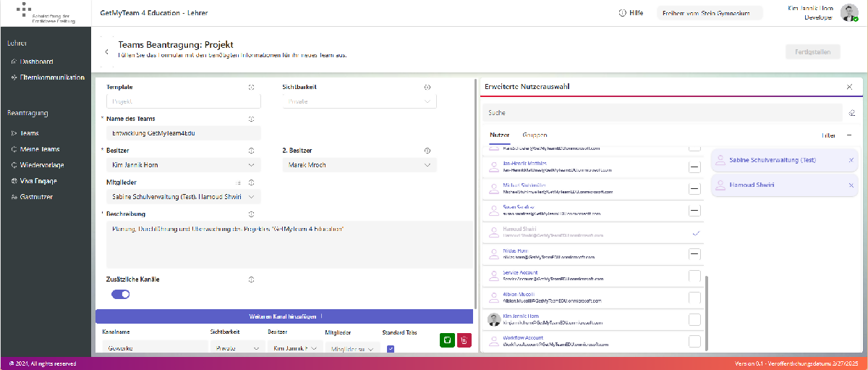
Task: Click Weiteren Kanal hinzufügen
Action: 285,316
